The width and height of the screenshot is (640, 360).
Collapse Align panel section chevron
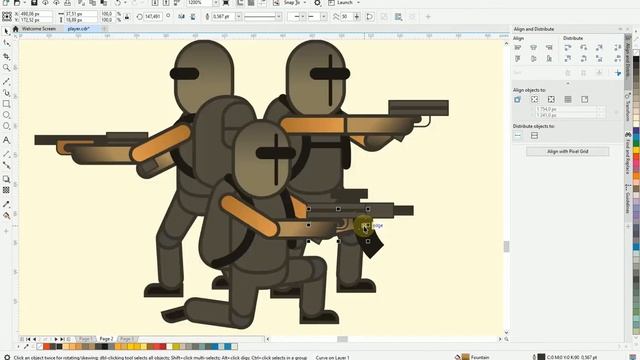[x=568, y=83]
